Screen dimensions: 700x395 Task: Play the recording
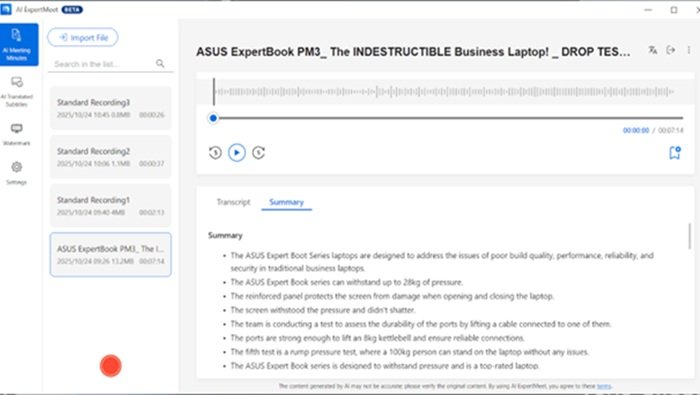coord(237,153)
